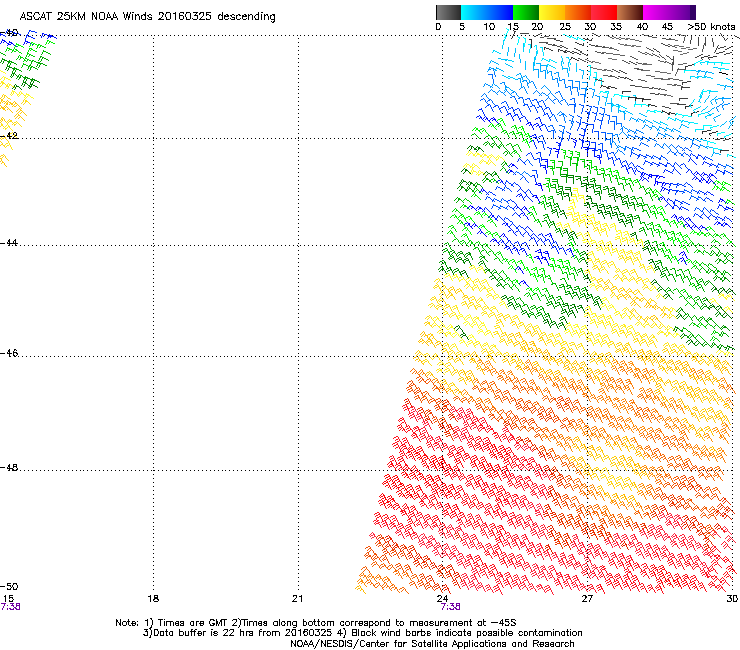The height and width of the screenshot is (650, 740).
Task: Select the '35' label under the color scale
Action: [x=616, y=27]
